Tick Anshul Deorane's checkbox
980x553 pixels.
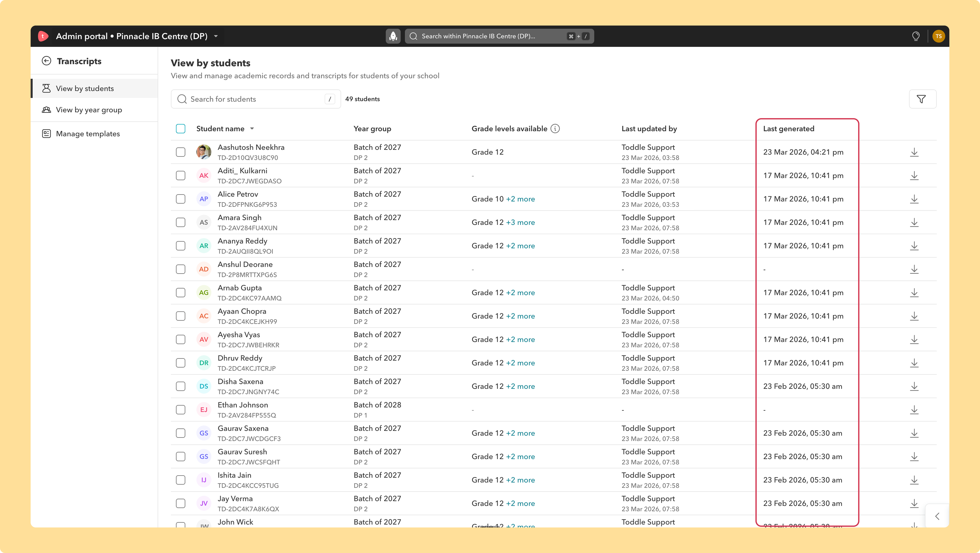tap(181, 269)
